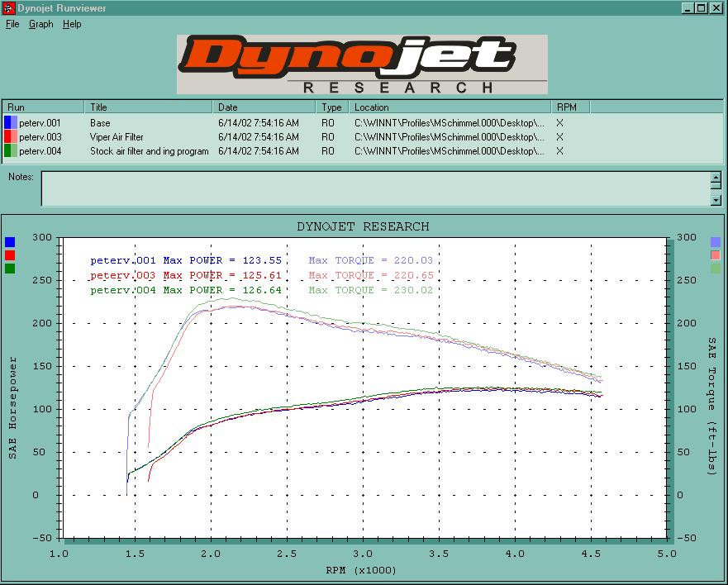
Task: Click the Dynojet Research logo banner
Action: point(362,64)
